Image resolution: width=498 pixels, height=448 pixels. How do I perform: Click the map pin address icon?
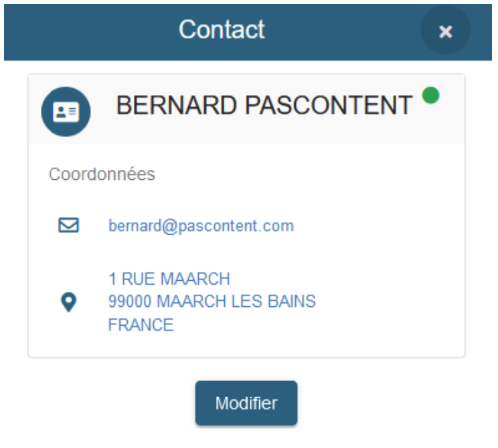(68, 302)
